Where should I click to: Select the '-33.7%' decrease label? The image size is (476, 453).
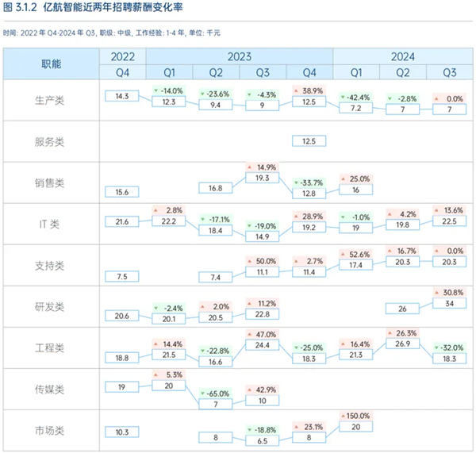(309, 183)
